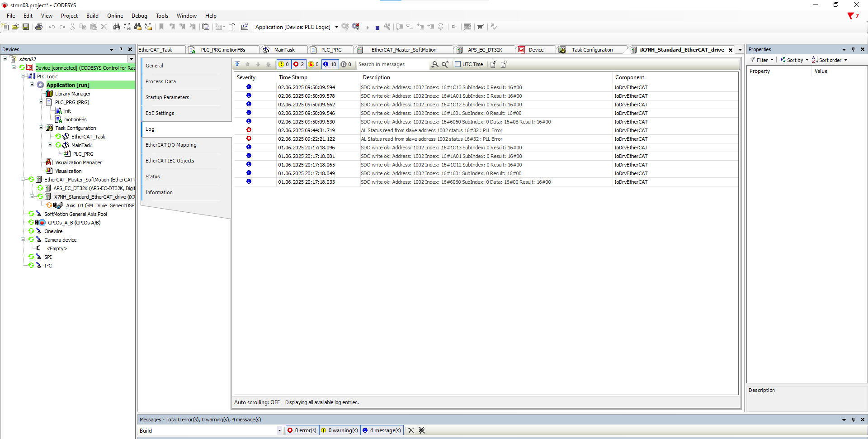Screen dimensions: 868x439
Task: Toggle the information filter showing 10
Action: click(x=330, y=64)
